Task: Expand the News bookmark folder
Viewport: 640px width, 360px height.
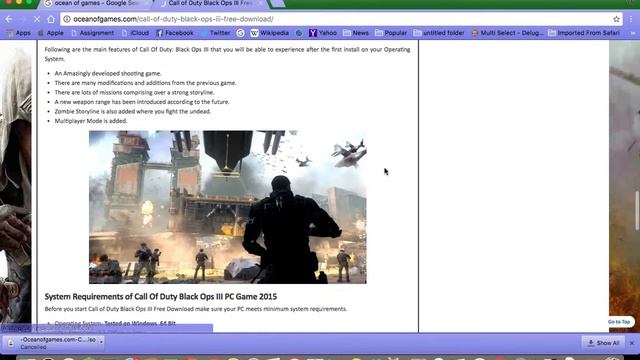Action: [356, 33]
